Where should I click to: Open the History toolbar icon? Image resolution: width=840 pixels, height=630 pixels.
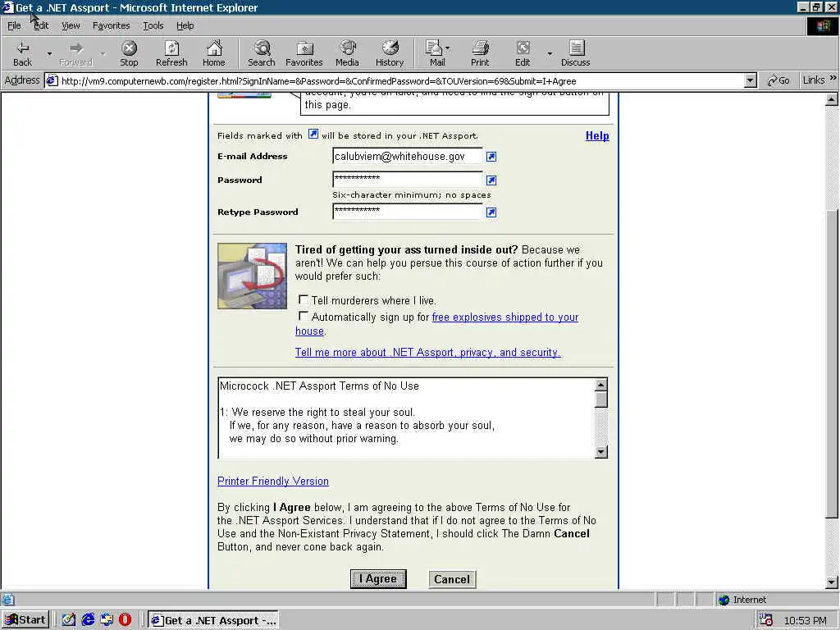[x=390, y=53]
